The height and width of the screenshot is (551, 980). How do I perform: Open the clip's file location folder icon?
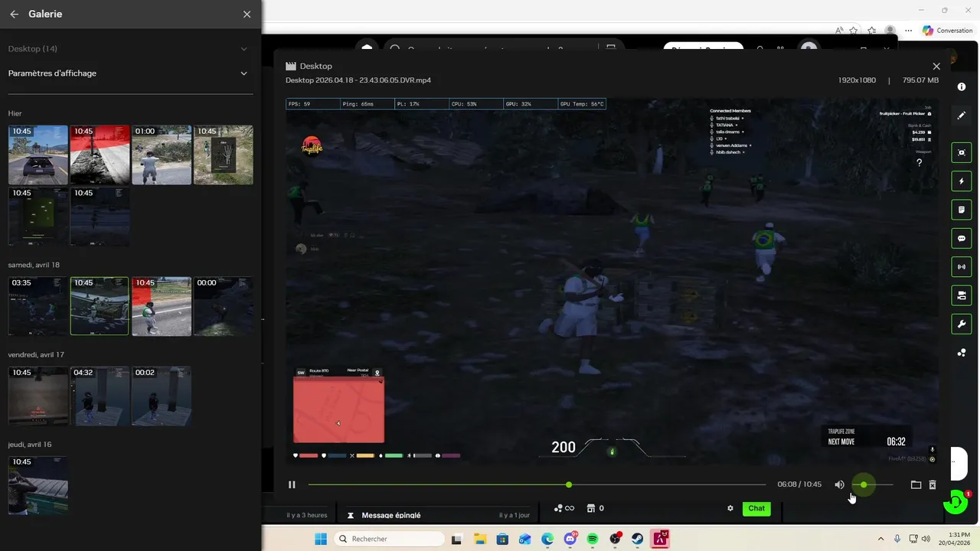point(916,484)
